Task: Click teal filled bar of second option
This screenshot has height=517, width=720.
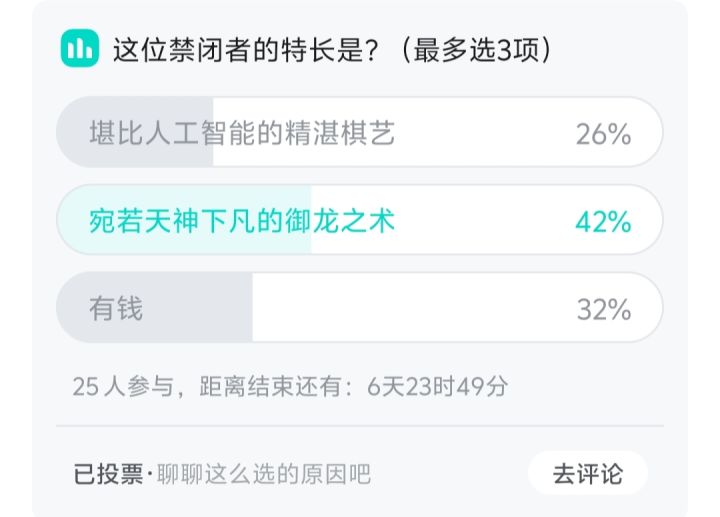Action: (184, 219)
